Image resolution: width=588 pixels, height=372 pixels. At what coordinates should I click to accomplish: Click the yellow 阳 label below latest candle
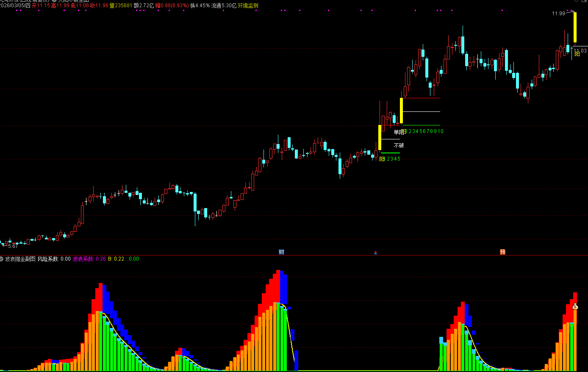577,54
